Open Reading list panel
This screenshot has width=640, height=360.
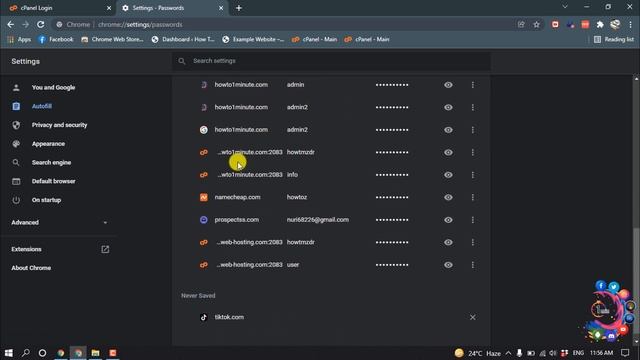click(x=614, y=40)
